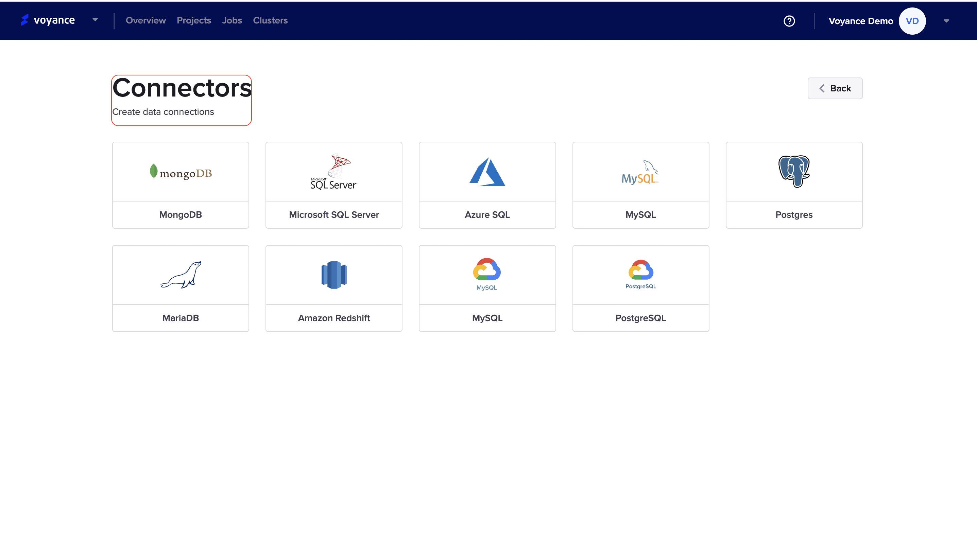Select the Amazon Redshift logo
Viewport: 977px width, 560px height.
pyautogui.click(x=334, y=275)
